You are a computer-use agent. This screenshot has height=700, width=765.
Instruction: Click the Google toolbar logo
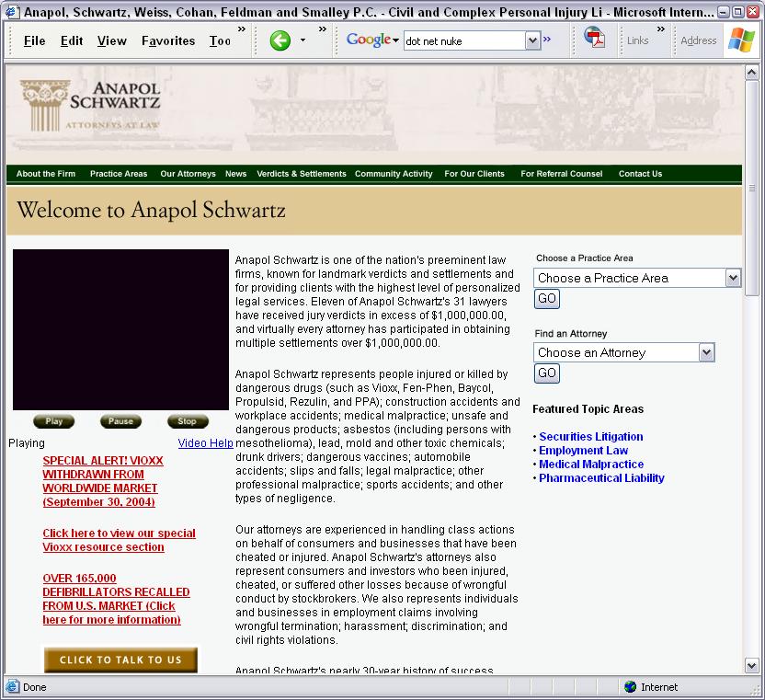coord(370,40)
